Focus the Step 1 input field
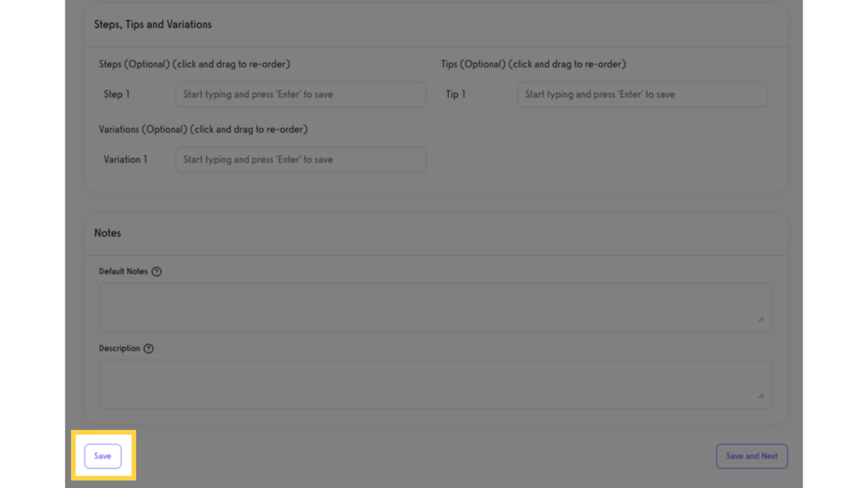 click(301, 94)
